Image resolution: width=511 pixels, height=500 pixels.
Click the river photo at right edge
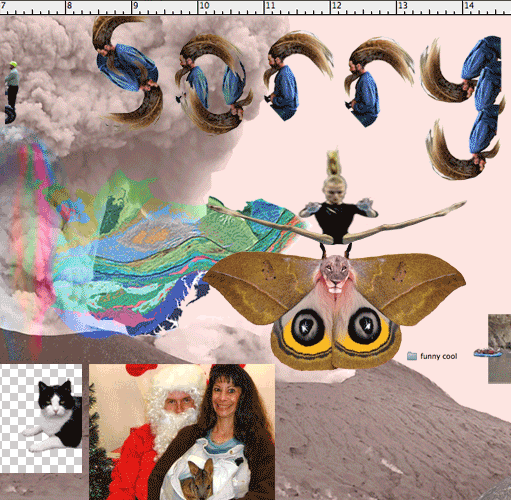click(x=499, y=349)
